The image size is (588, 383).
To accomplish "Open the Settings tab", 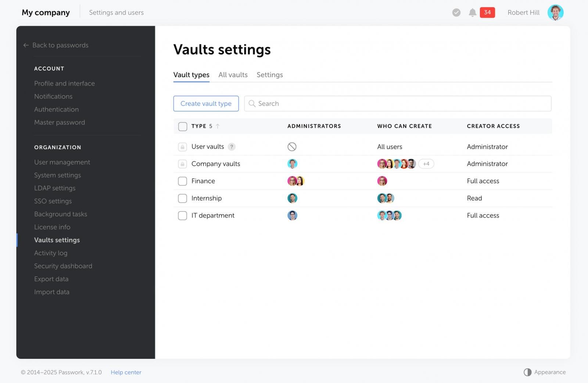I will click(269, 75).
